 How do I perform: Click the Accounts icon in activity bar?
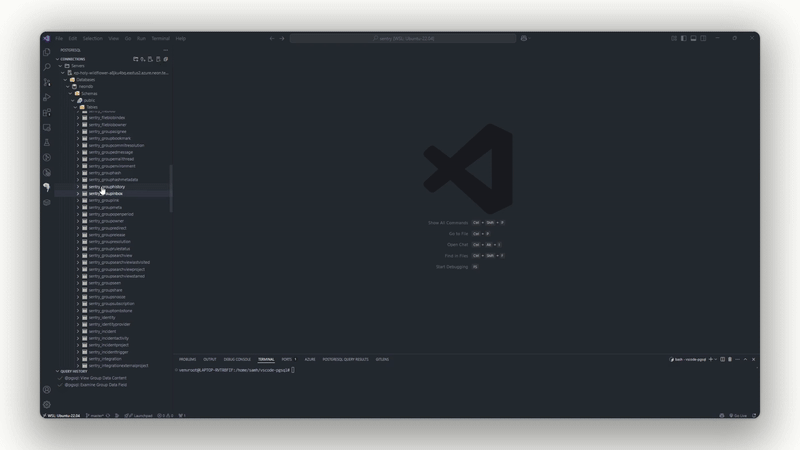(47, 390)
